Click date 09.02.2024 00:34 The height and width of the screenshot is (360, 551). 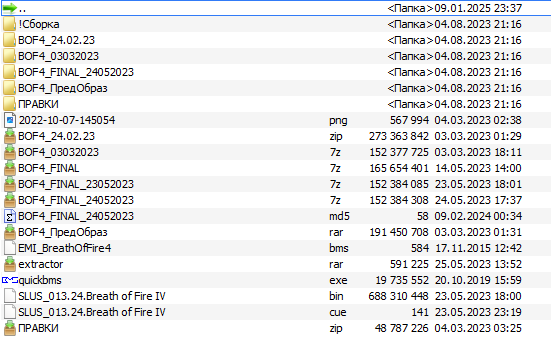pos(478,216)
